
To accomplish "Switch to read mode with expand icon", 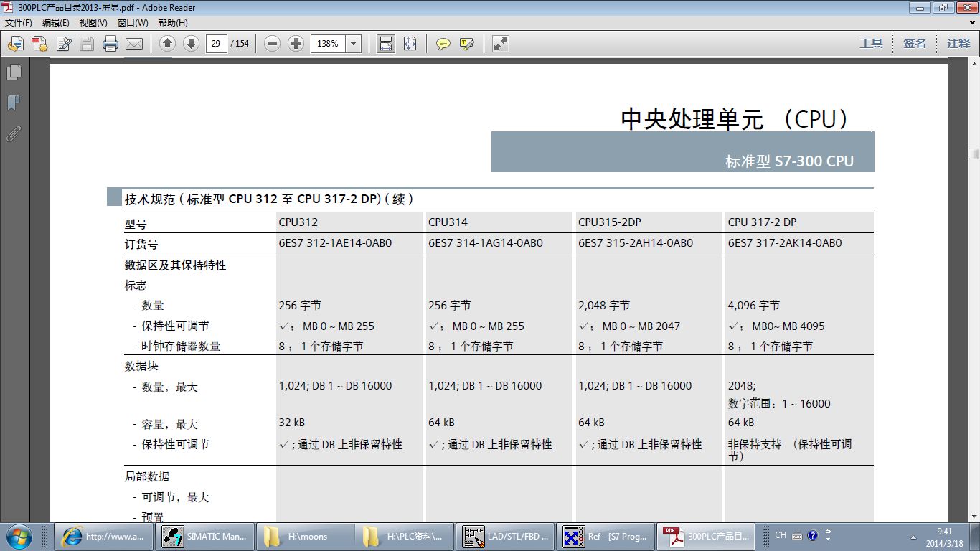I will point(501,44).
